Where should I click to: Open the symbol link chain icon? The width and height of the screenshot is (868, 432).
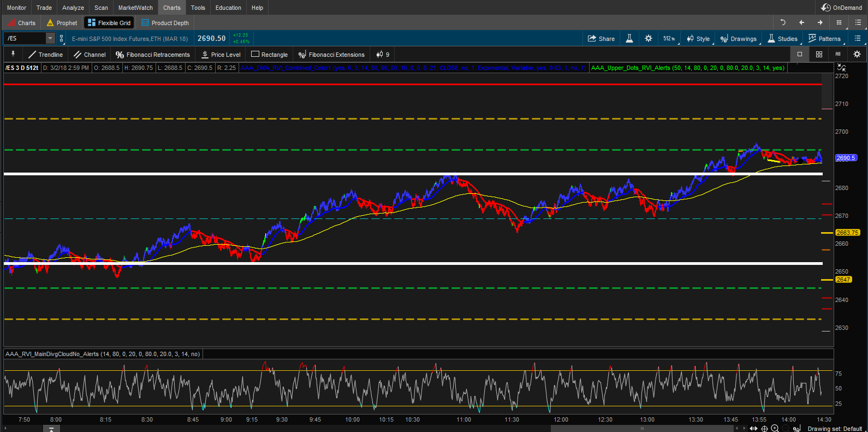[x=61, y=38]
